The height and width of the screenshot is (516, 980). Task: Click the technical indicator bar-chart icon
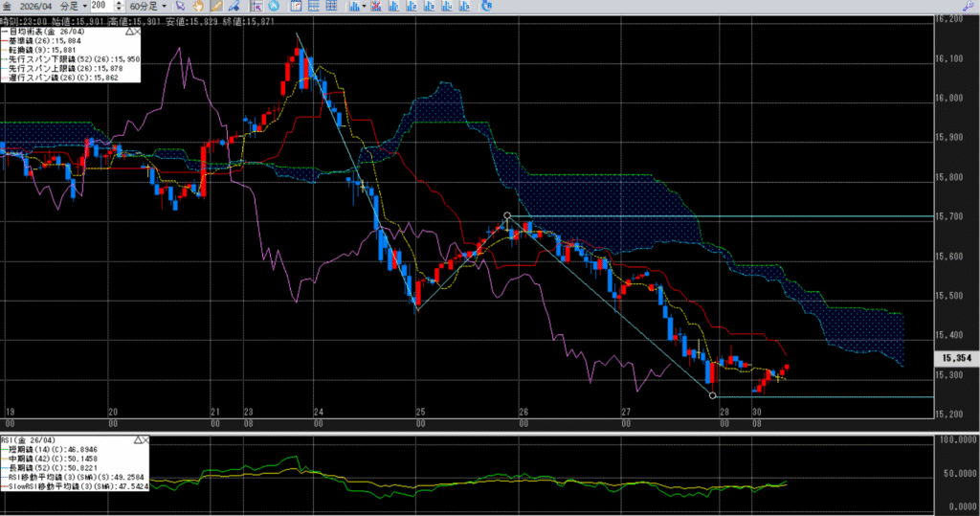coord(354,7)
